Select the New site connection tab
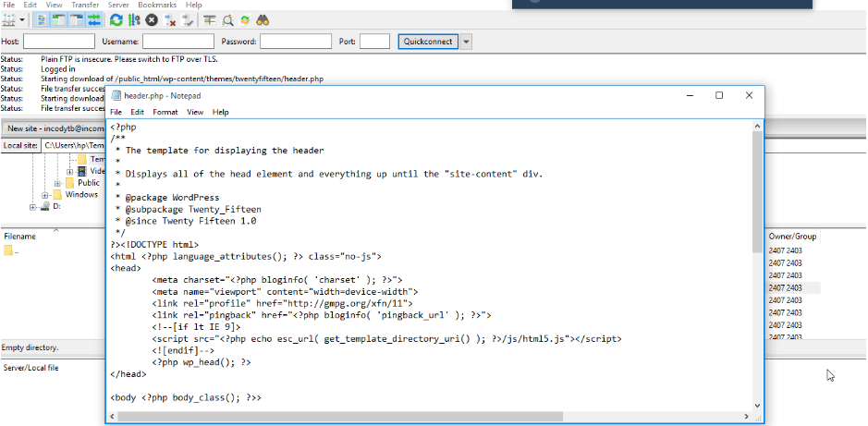Viewport: 868px width, 426px height. click(x=54, y=128)
